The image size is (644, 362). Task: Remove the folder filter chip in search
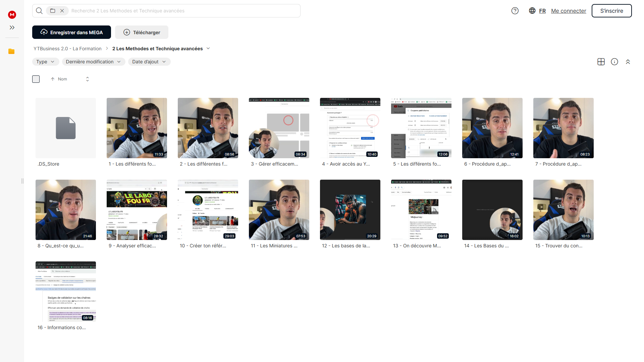tap(62, 11)
